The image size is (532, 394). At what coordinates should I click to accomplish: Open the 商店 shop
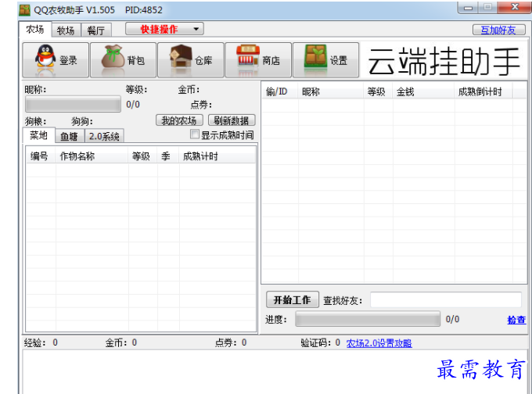[258, 60]
